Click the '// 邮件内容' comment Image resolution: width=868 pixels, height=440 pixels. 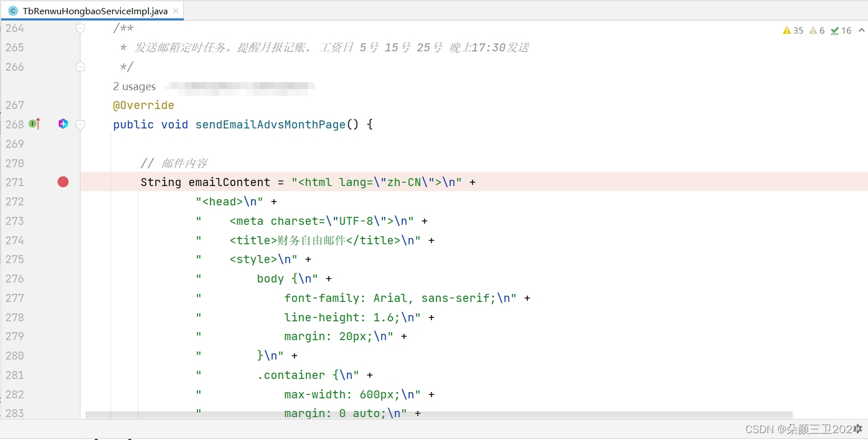[x=174, y=163]
